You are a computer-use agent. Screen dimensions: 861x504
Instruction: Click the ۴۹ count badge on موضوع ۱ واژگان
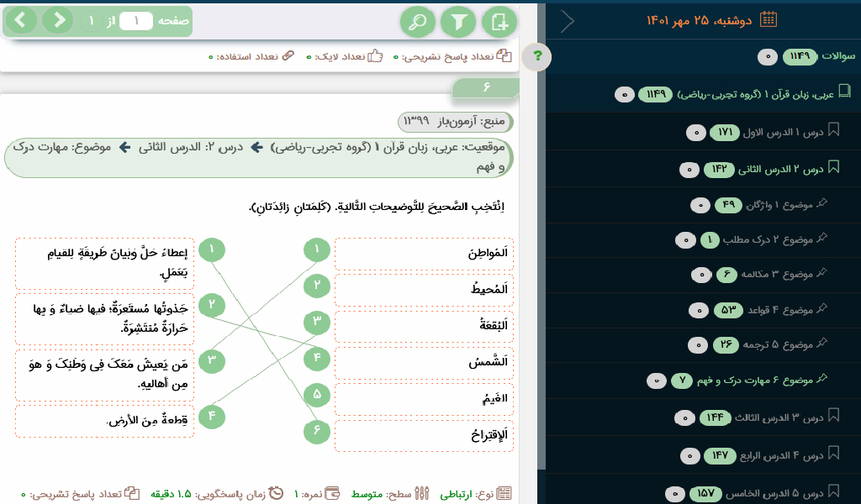(728, 205)
